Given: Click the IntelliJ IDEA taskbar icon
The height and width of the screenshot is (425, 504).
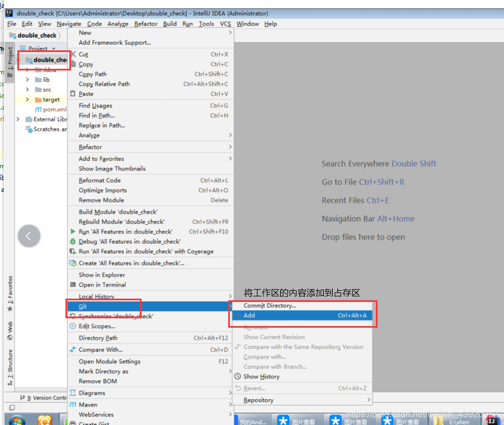Looking at the screenshot, I should pos(492,420).
